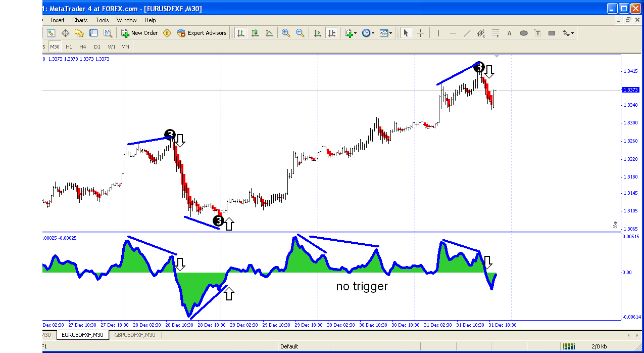Viewport: 644px width, 353px height.
Task: Click the 'no trigger' chart text label
Action: pyautogui.click(x=362, y=286)
